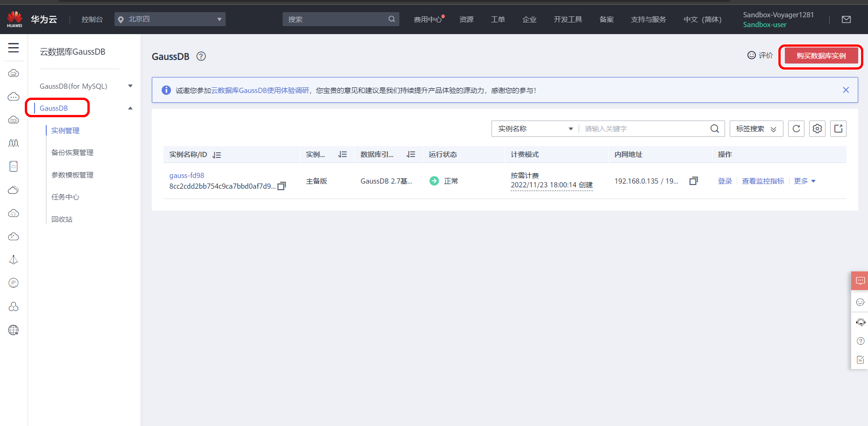The height and width of the screenshot is (426, 868).
Task: Open the customer service headset icon
Action: coord(861,322)
